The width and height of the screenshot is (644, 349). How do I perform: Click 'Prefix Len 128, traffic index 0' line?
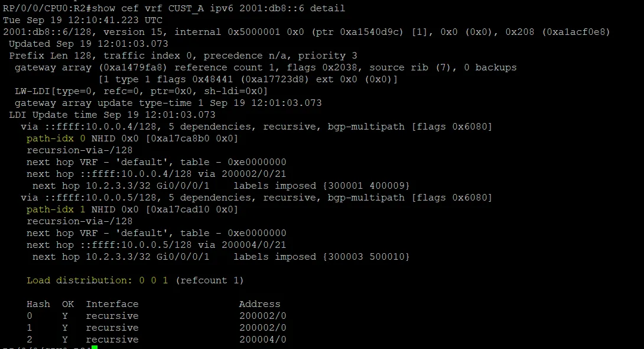(x=183, y=56)
